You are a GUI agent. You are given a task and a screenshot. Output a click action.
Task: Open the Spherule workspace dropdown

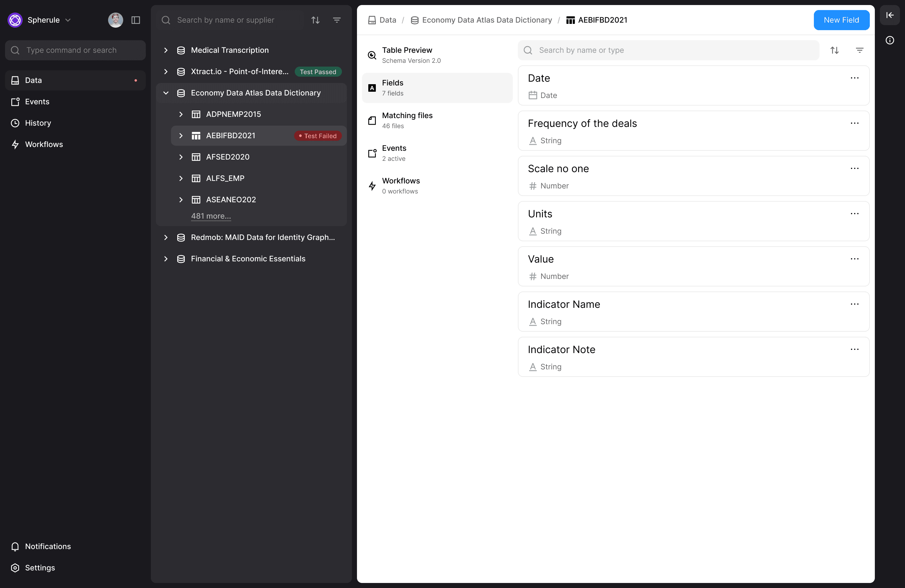coord(49,20)
